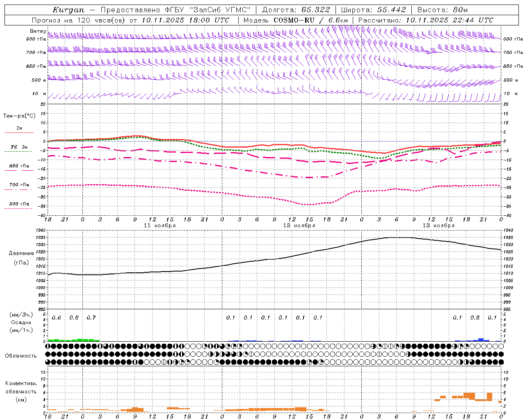
Task: Click the '0.7' precipitation value
Action: point(91,317)
